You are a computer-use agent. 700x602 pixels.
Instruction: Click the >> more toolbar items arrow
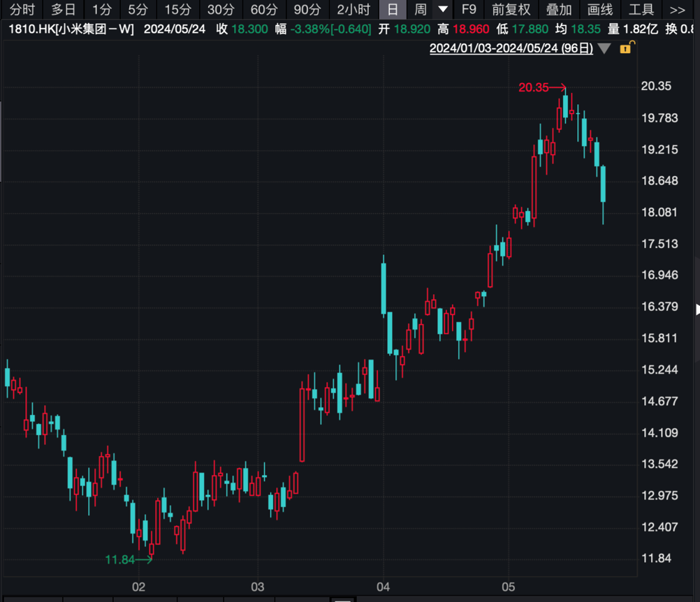pos(677,9)
